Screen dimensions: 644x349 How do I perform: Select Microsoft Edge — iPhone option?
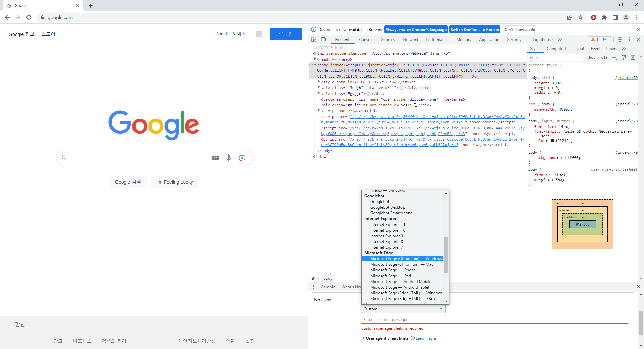[393, 270]
